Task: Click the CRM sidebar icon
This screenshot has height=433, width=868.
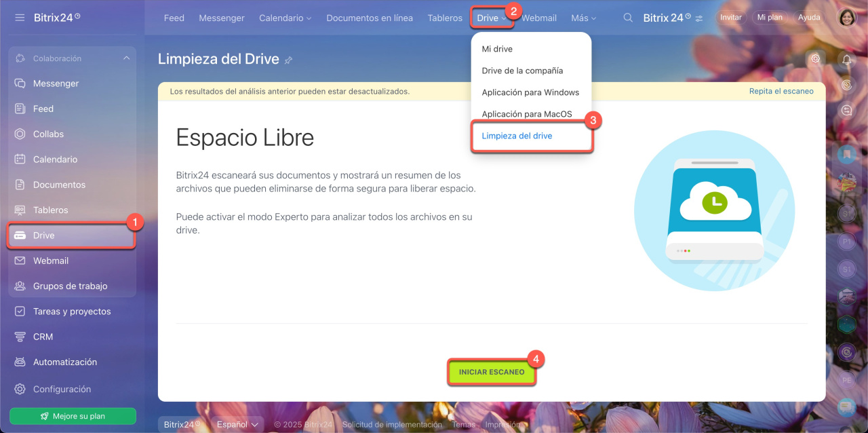Action: 20,337
